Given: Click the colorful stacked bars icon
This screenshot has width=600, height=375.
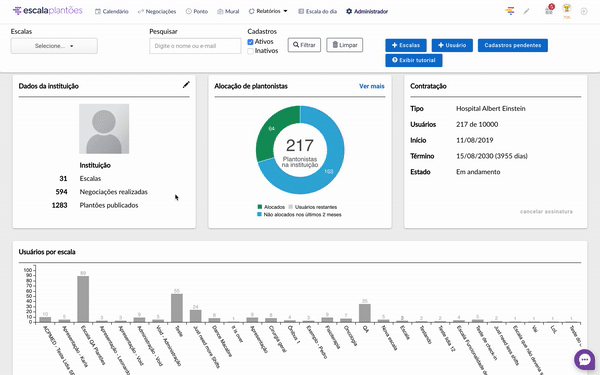Looking at the screenshot, I should click(510, 11).
